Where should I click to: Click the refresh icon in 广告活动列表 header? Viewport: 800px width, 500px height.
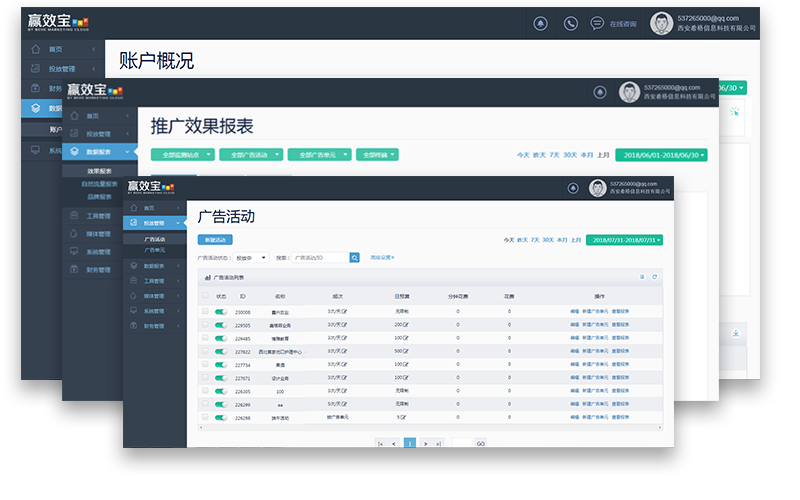tap(655, 277)
